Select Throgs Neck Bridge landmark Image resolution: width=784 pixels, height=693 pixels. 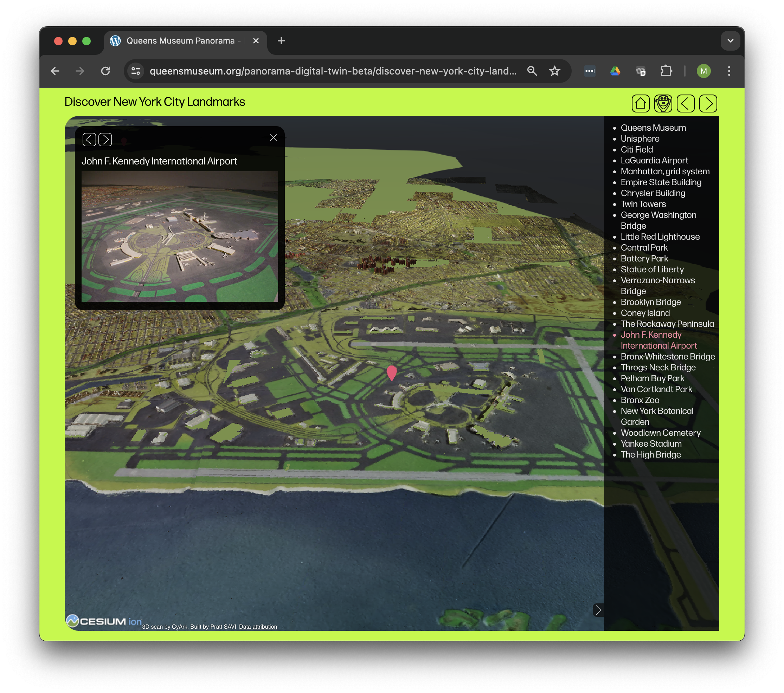658,368
